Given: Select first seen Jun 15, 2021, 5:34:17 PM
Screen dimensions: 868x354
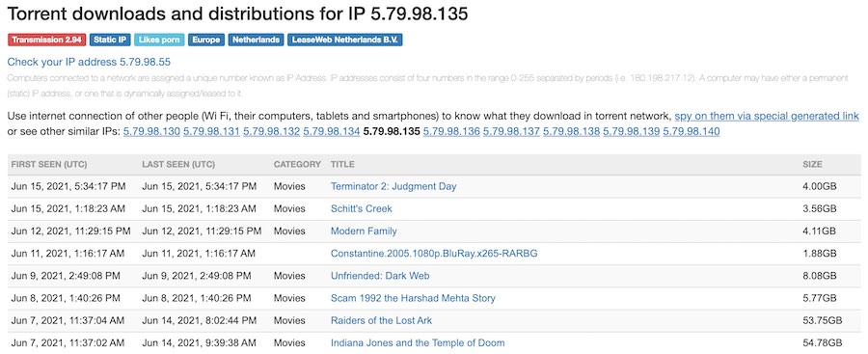Looking at the screenshot, I should [68, 187].
